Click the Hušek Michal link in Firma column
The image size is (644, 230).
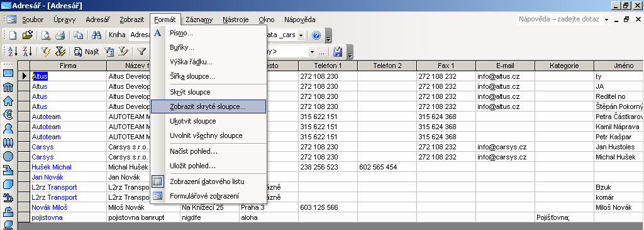coord(52,167)
